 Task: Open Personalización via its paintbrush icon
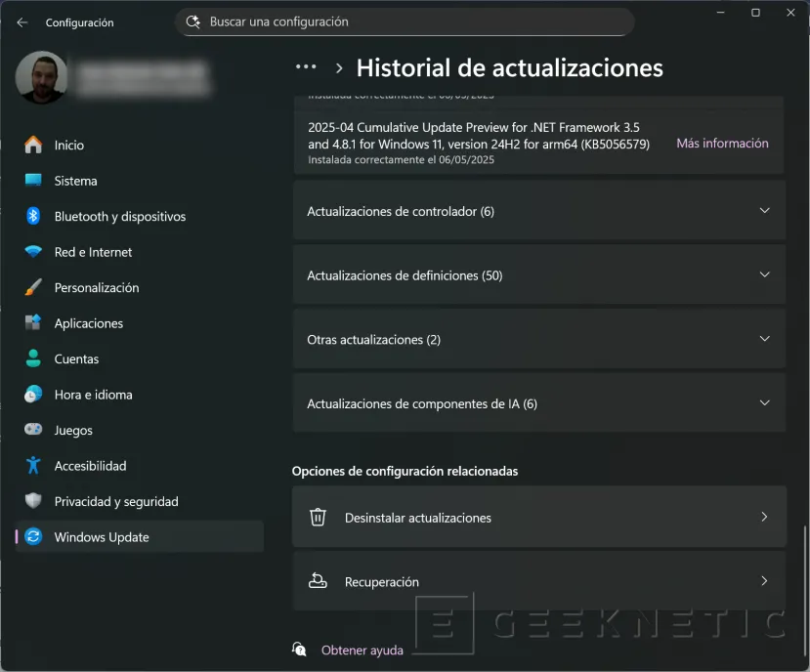coord(32,287)
